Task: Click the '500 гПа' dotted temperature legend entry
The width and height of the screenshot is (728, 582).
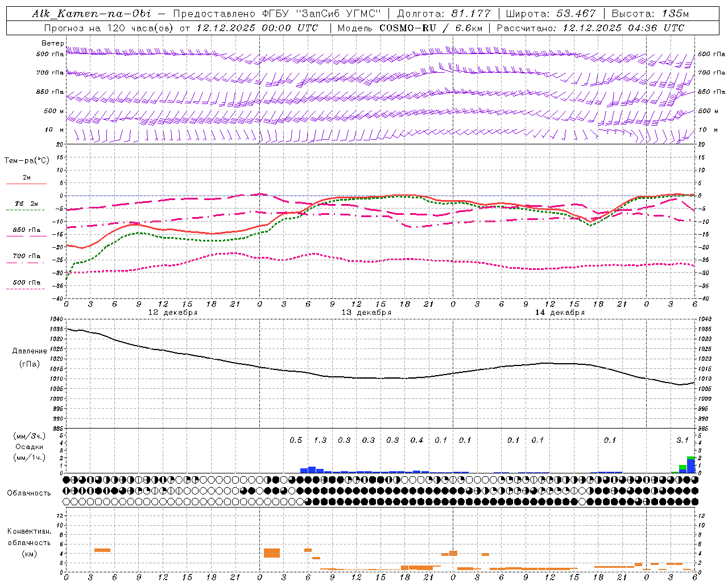Action: 26,282
